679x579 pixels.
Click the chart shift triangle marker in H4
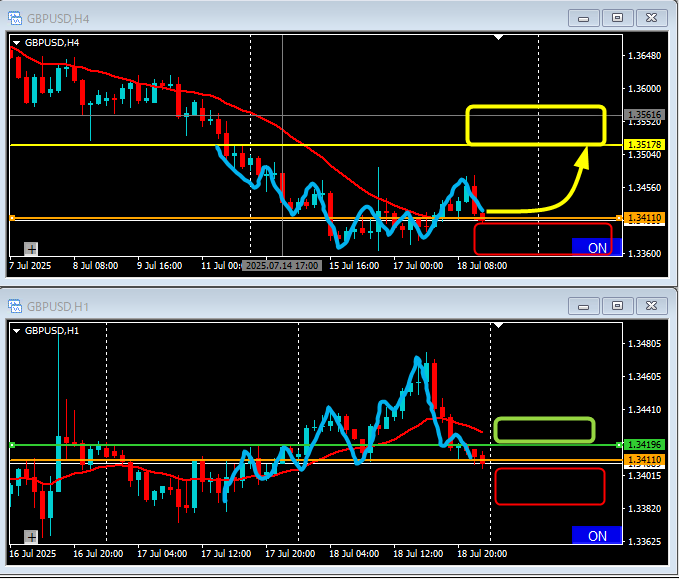(x=498, y=37)
